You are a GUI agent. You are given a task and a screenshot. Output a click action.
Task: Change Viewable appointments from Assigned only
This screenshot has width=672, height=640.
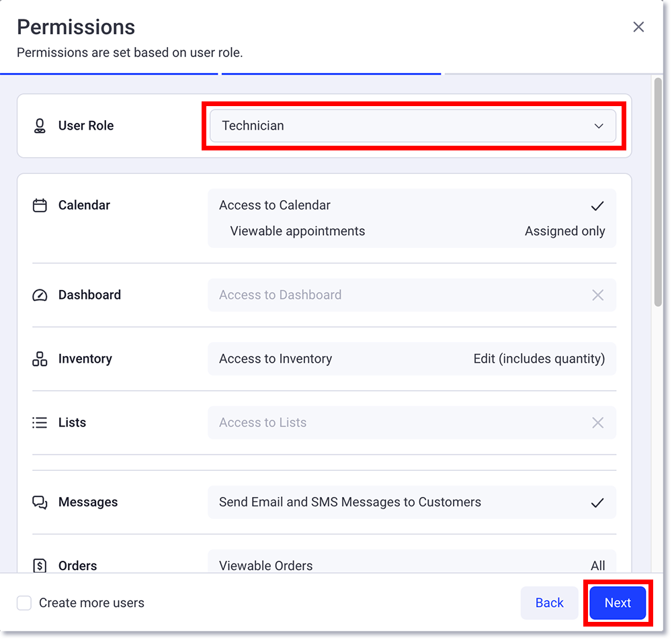(x=564, y=230)
